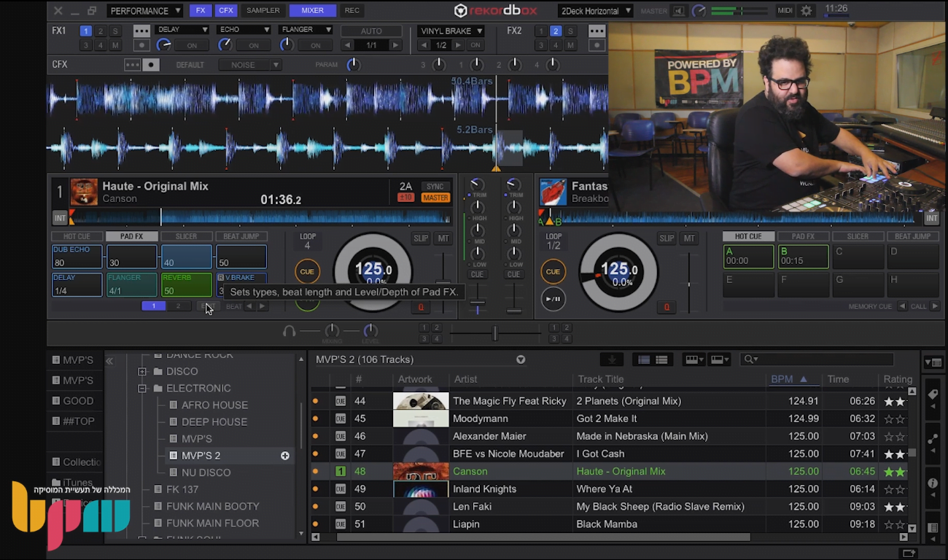
Task: Click deck 2 orange CUE button
Action: point(553,272)
